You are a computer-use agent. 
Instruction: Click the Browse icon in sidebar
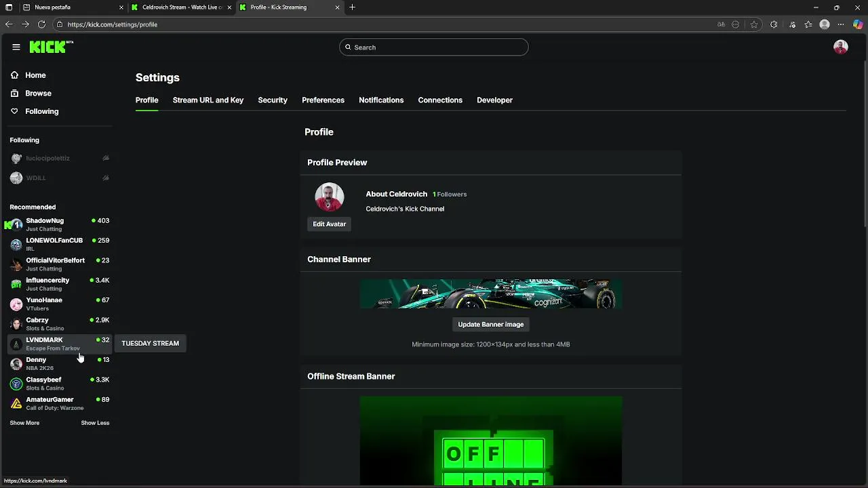pos(14,94)
